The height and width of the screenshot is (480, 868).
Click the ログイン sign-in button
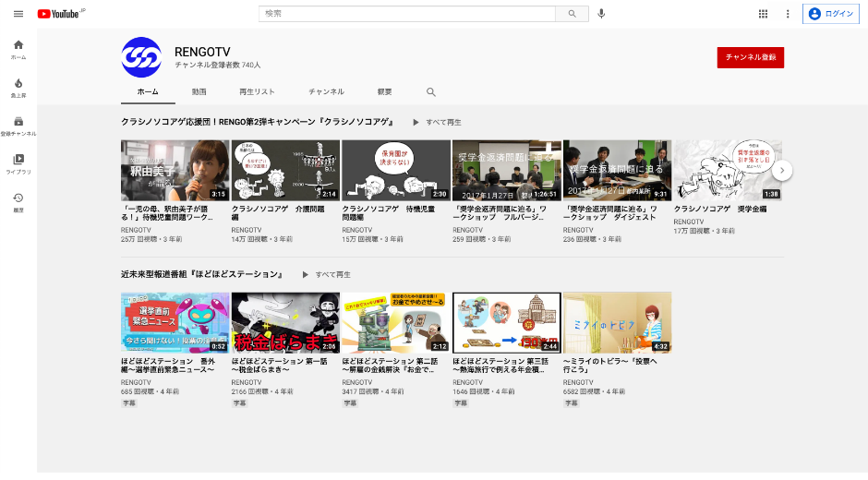(x=831, y=14)
